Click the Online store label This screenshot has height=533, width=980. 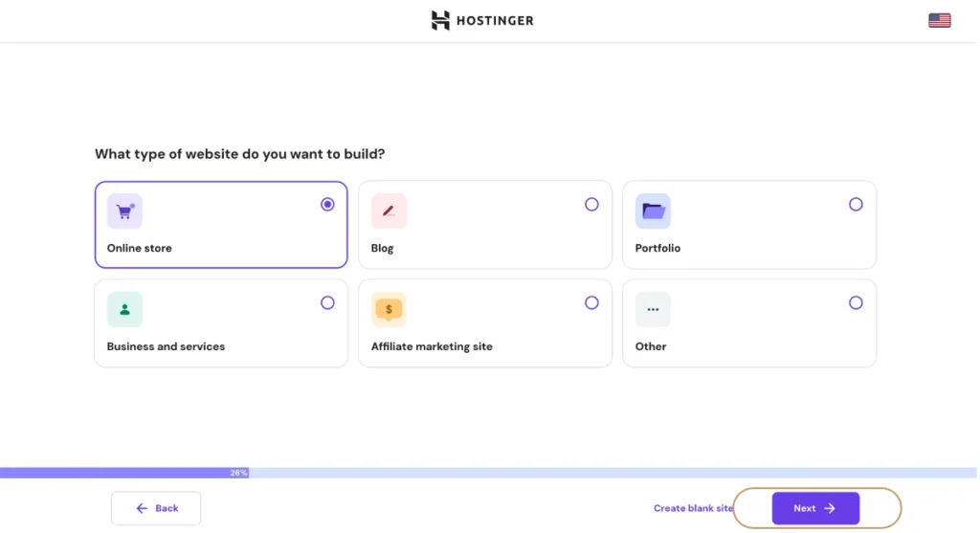[x=140, y=248]
